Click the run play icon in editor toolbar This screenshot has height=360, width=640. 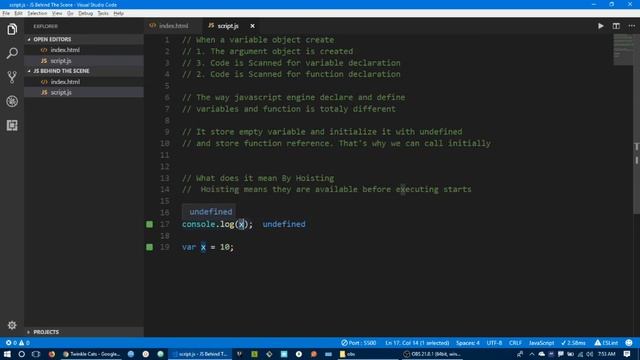pos(600,26)
